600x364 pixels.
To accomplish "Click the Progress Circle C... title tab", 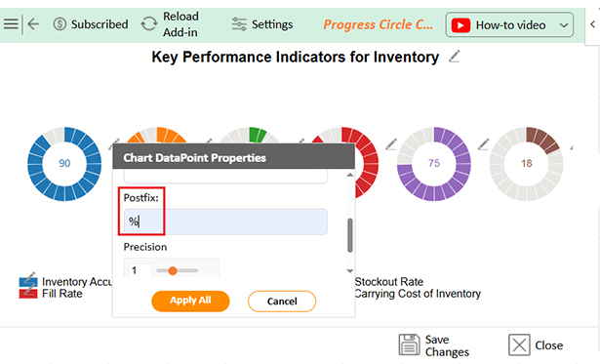I will coord(379,24).
